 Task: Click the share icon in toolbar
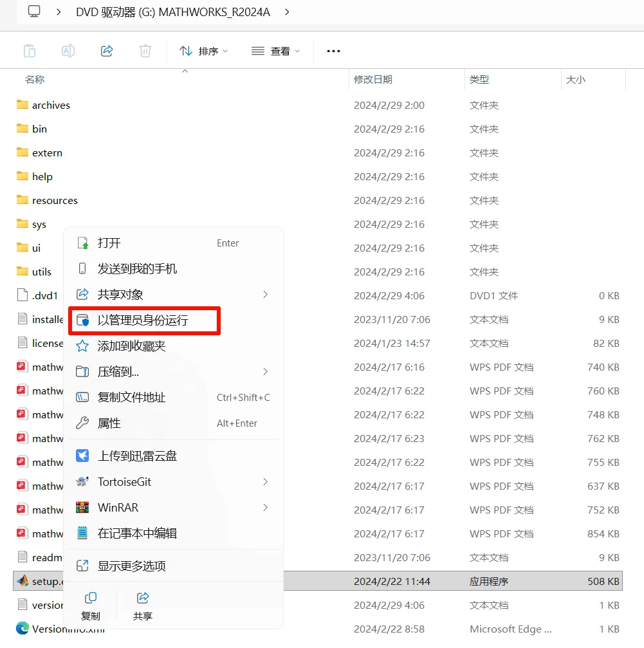point(107,51)
